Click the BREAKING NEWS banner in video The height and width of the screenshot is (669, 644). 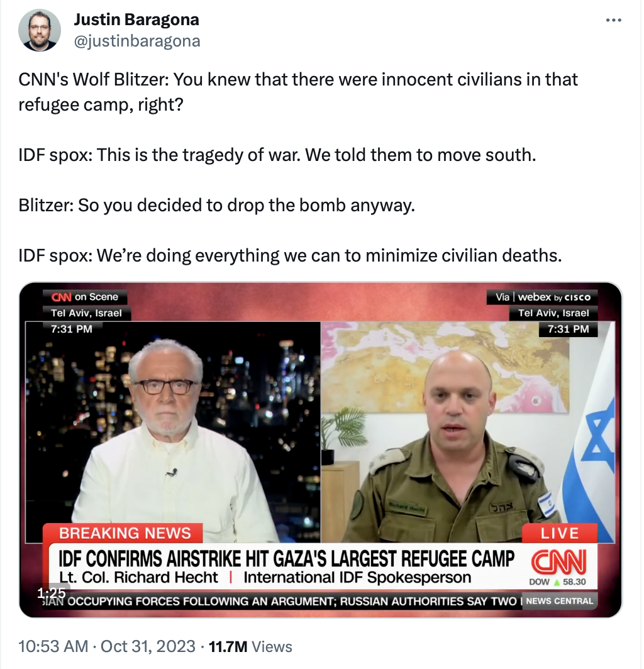pos(124,533)
